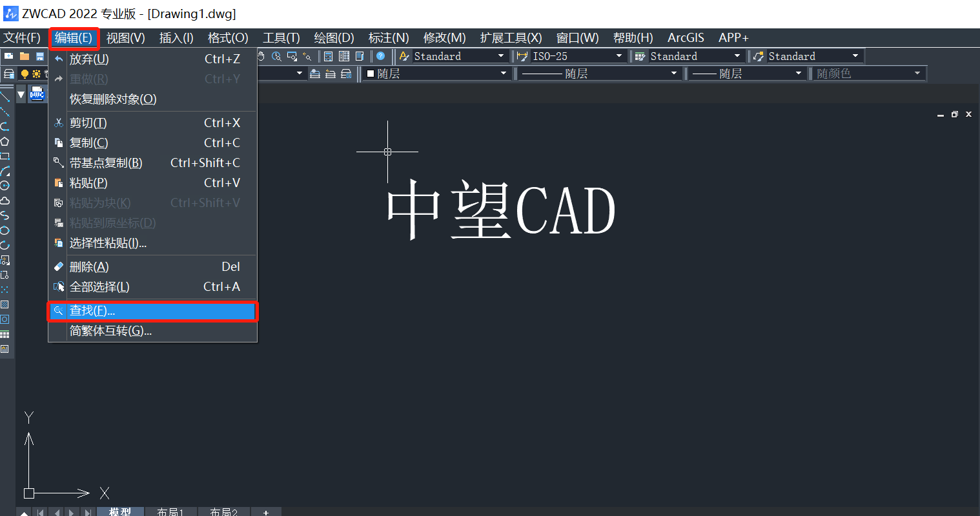This screenshot has width=980, height=516.
Task: Click the Text style icon beside Standard
Action: click(405, 56)
